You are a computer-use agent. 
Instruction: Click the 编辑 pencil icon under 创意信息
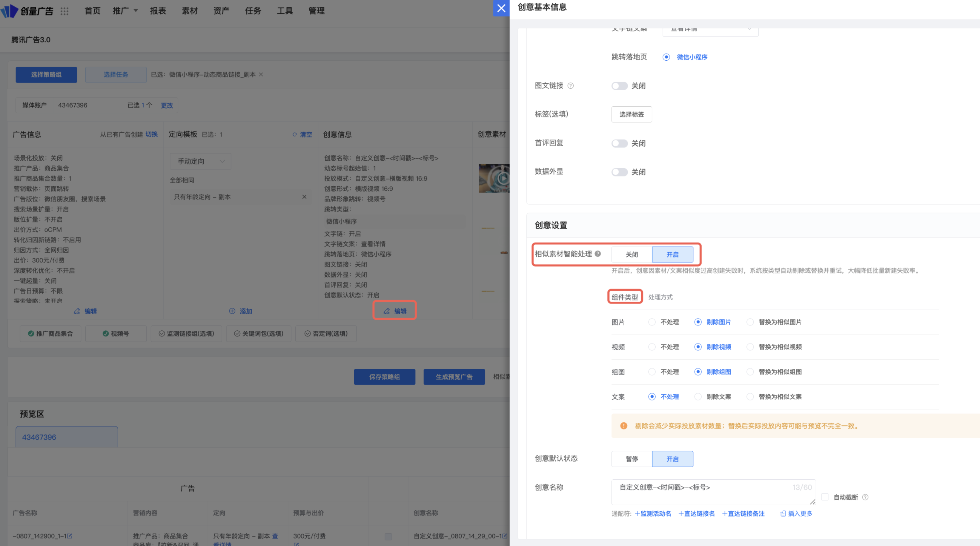tap(387, 311)
